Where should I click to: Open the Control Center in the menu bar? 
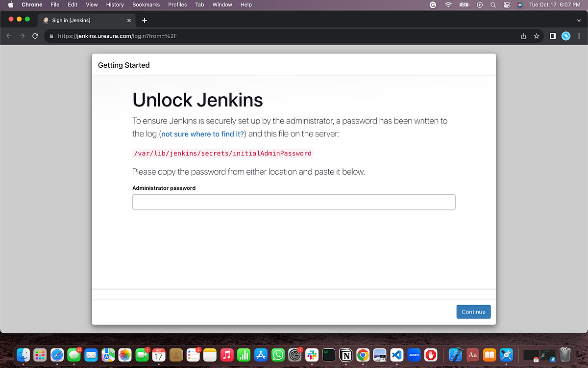[506, 5]
